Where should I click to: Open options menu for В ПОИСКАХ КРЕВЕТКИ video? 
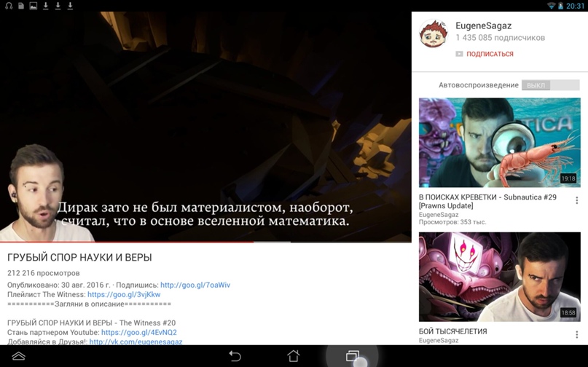[576, 200]
